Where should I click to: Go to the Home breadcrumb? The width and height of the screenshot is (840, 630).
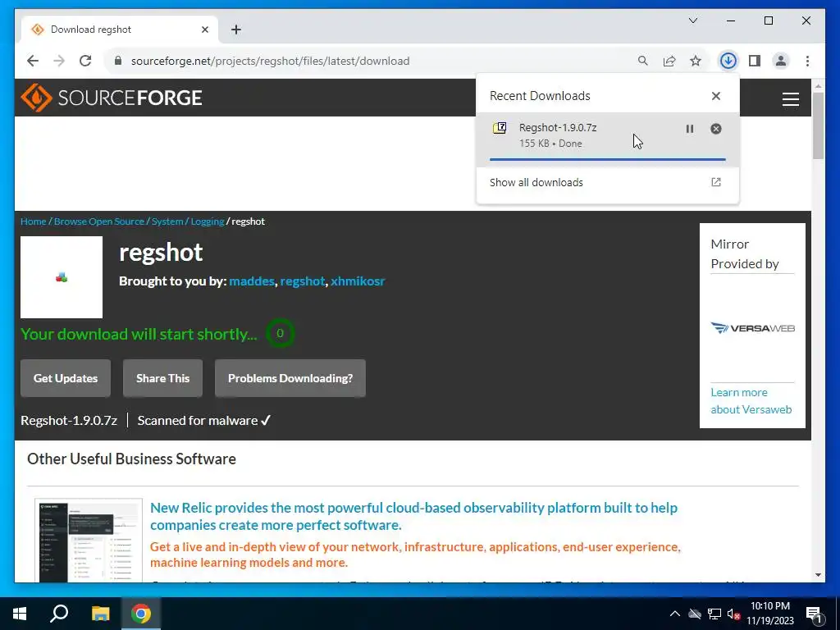coord(33,221)
